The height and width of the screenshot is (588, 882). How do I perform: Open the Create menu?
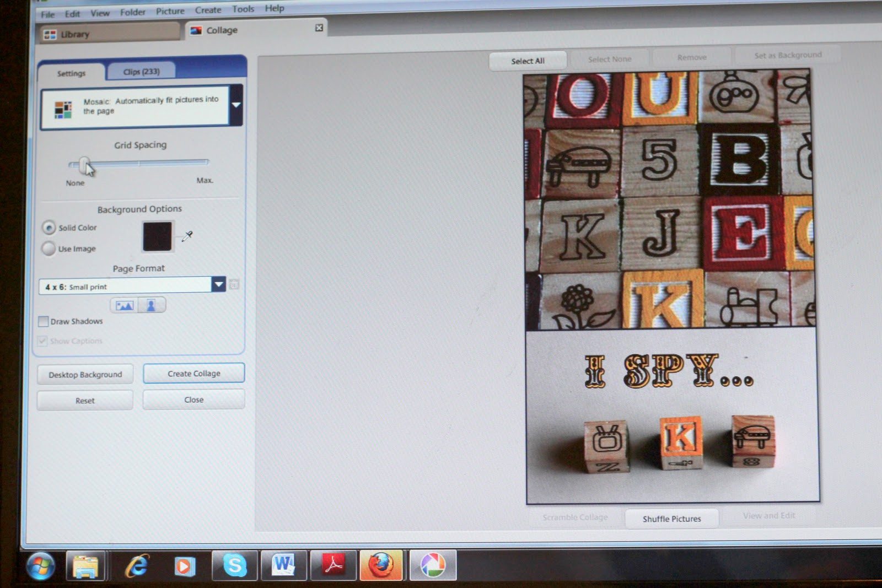[x=208, y=10]
